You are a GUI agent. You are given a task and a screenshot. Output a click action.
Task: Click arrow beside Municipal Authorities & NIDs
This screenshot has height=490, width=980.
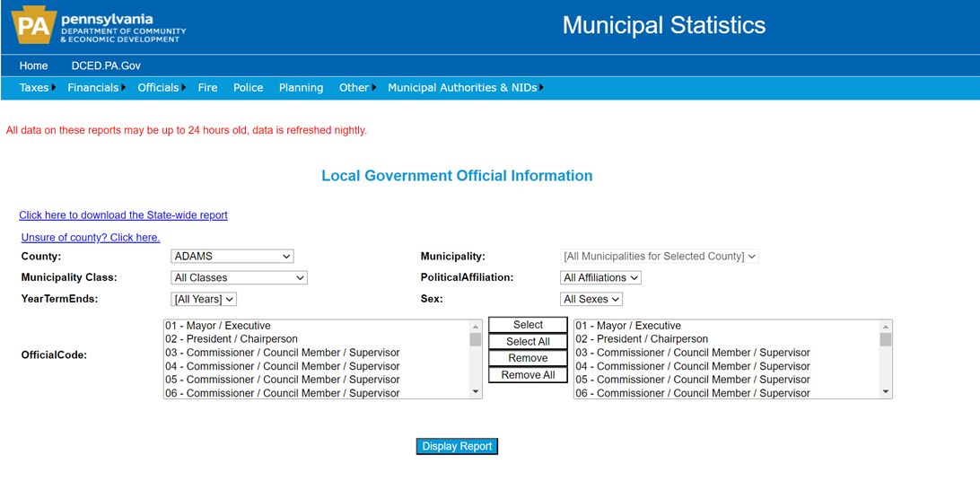[541, 88]
